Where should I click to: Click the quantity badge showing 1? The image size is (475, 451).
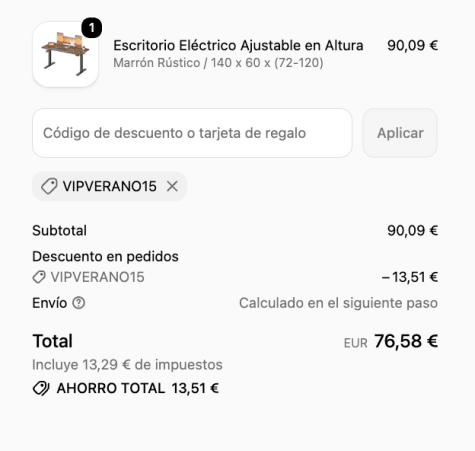tap(91, 28)
